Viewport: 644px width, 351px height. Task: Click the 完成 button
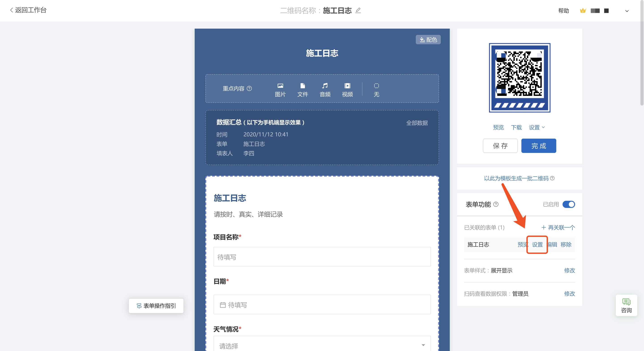pyautogui.click(x=539, y=146)
